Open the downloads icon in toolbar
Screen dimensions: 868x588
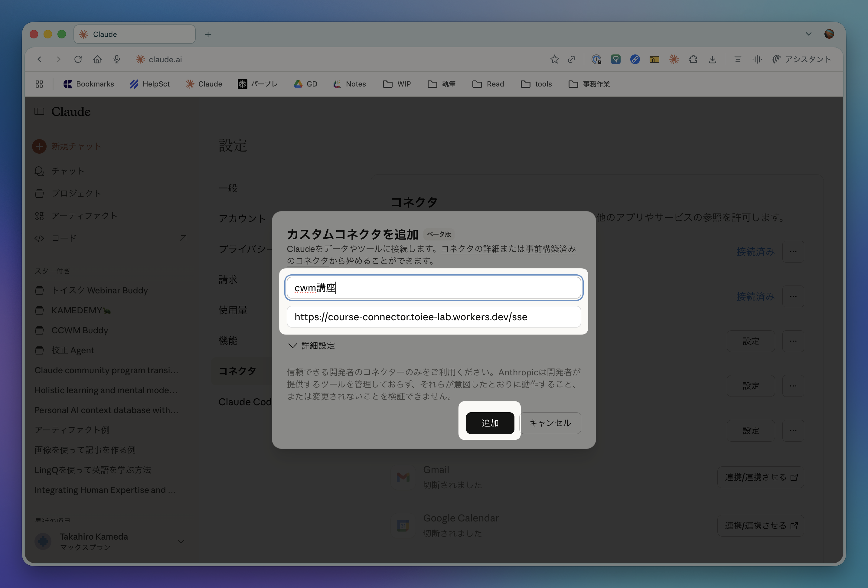pyautogui.click(x=712, y=59)
